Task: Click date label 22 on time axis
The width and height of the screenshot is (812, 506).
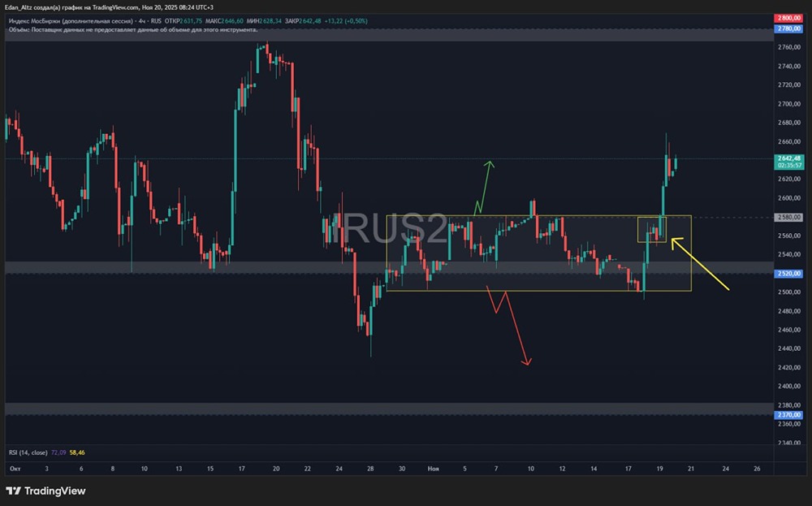Action: click(x=308, y=469)
